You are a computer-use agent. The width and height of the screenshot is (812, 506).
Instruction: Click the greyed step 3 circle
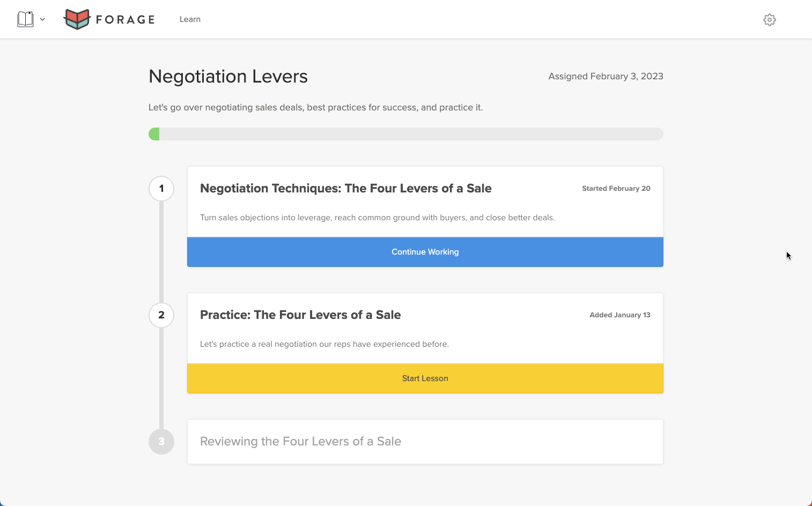coord(161,442)
